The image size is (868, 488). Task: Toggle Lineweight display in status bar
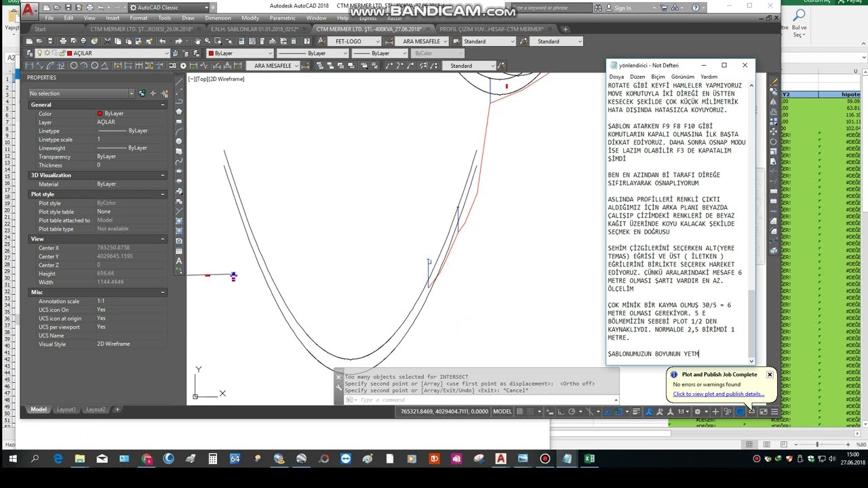pyautogui.click(x=636, y=411)
